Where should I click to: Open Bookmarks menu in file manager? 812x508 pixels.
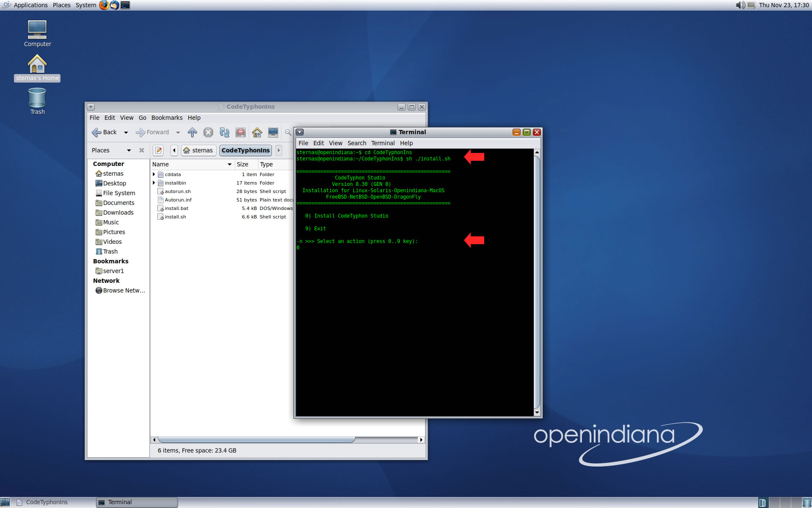[x=167, y=118]
